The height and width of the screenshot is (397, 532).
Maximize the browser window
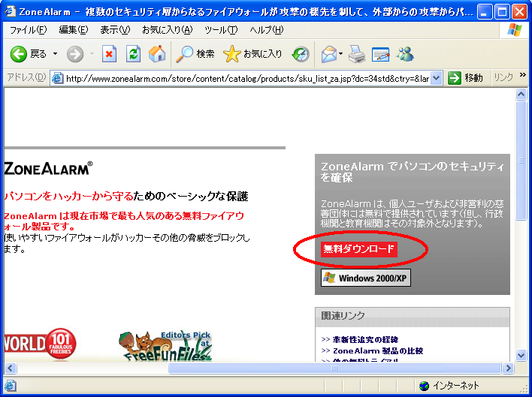502,12
